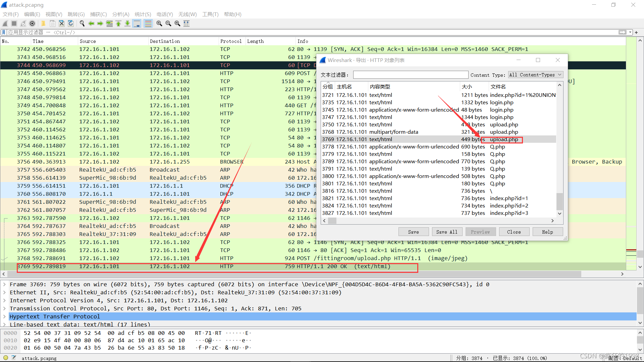This screenshot has width=644, height=362.
Task: Open a capture file with folder icon
Action: [43, 23]
